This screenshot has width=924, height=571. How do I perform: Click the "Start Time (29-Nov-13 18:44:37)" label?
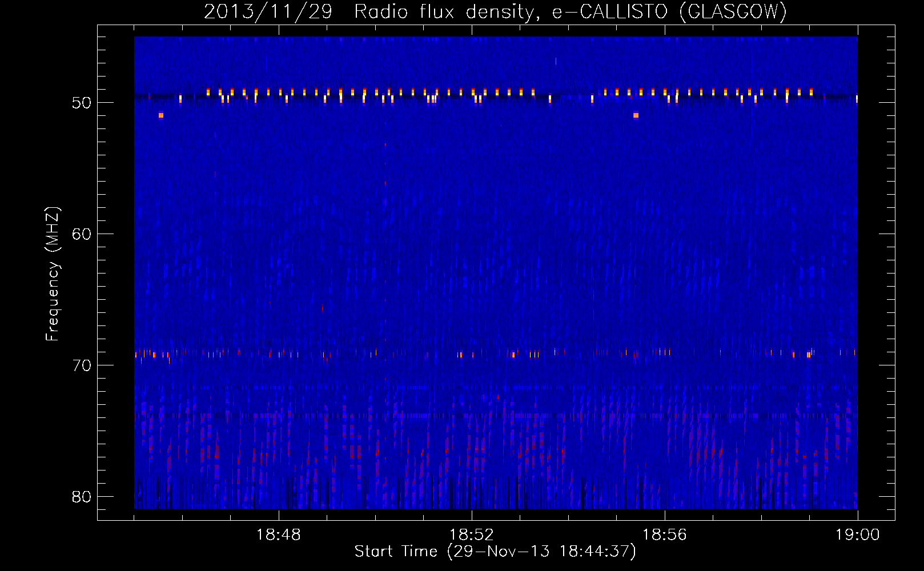[x=495, y=552]
